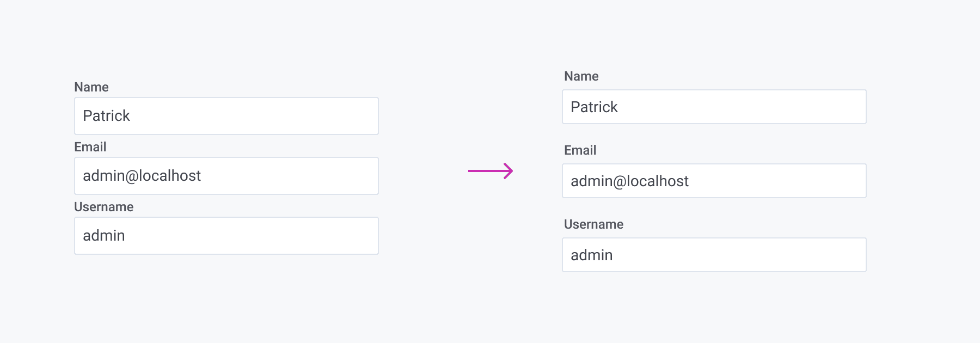Screen dimensions: 980x343
Task: Place cursor on 'Patrick' text in left form
Action: [106, 116]
